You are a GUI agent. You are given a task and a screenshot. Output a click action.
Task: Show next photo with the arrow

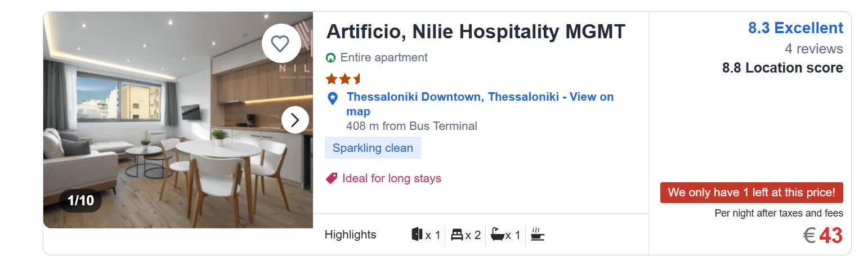(x=295, y=120)
